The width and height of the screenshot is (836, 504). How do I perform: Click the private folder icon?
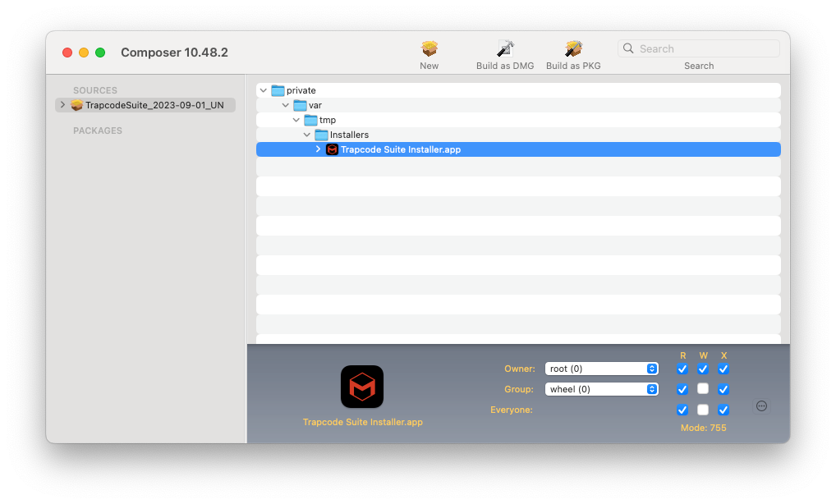click(x=278, y=90)
